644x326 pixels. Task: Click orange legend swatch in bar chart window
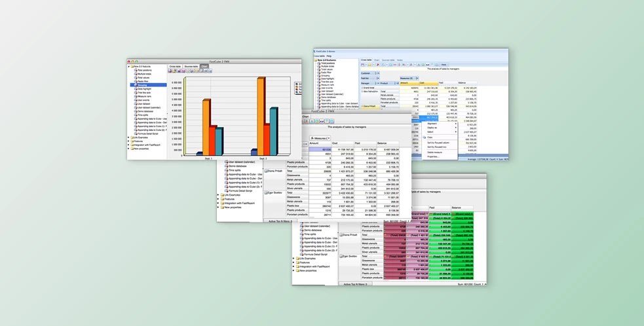296,86
